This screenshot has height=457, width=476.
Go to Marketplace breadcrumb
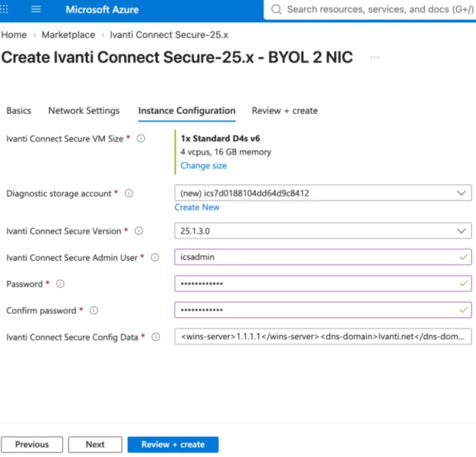point(68,35)
